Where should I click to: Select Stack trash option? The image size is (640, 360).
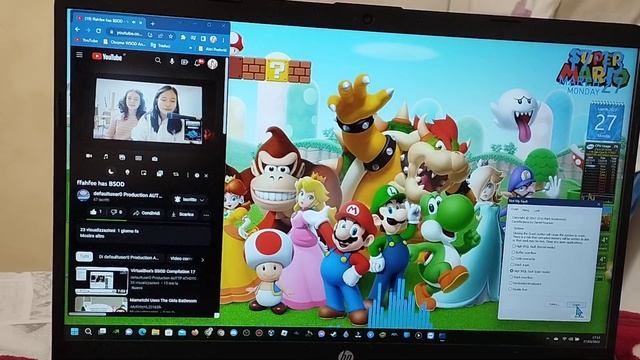click(x=521, y=265)
